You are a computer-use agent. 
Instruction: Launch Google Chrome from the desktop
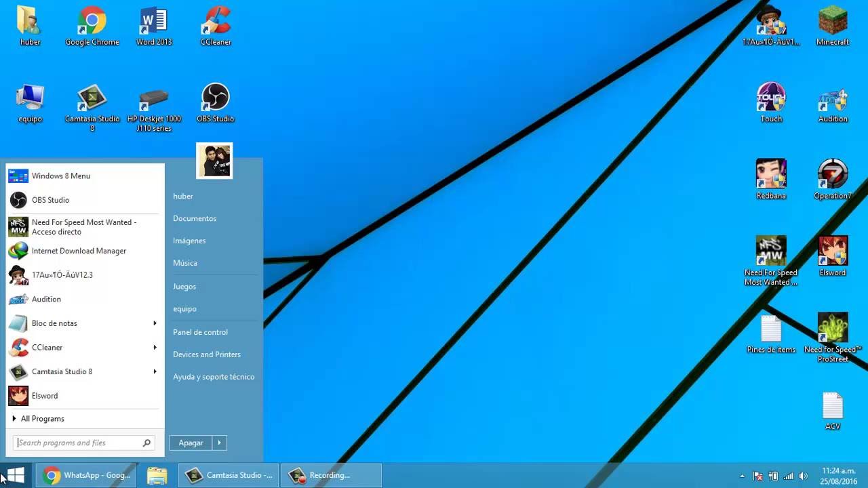(92, 26)
